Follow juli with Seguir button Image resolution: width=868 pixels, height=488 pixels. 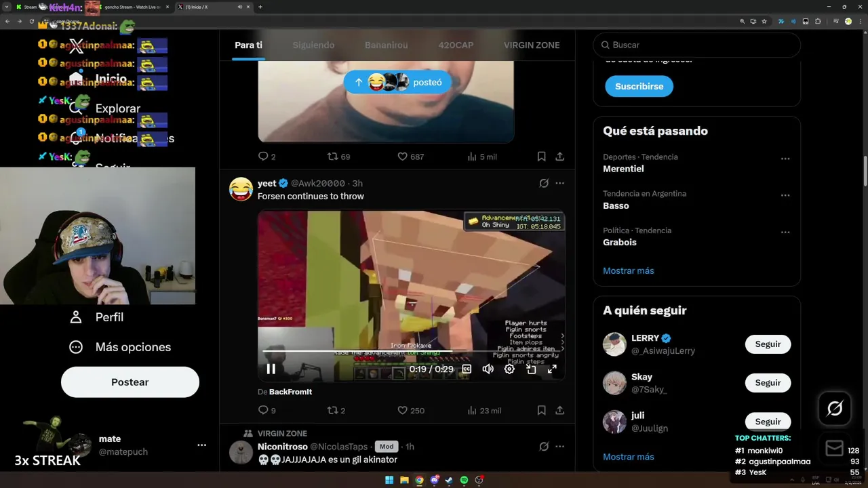(x=768, y=422)
